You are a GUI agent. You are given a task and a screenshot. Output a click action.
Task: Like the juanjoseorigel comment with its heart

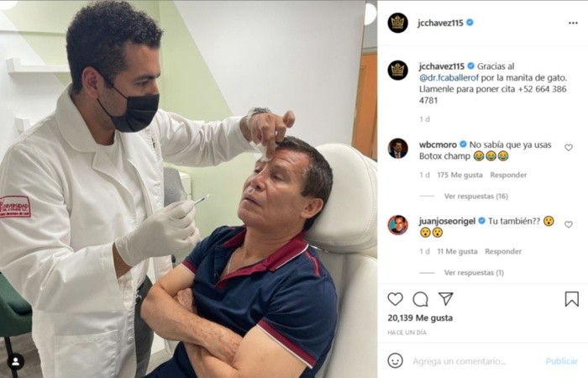[569, 224]
